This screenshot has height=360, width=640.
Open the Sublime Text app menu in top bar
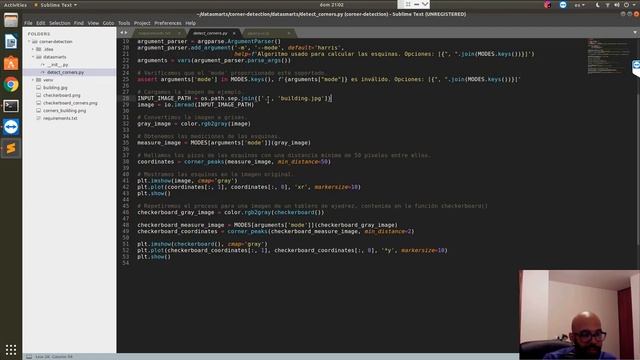pos(56,5)
